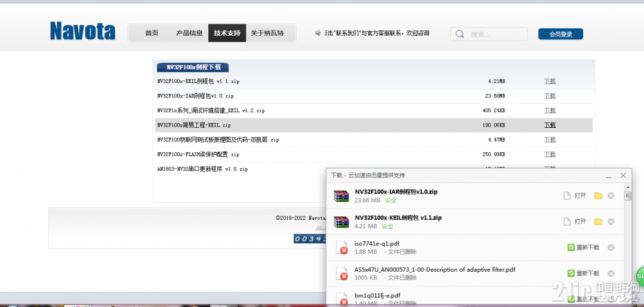Focus the 搜索 input field
Image resolution: width=644 pixels, height=307 pixels.
pyautogui.click(x=489, y=34)
